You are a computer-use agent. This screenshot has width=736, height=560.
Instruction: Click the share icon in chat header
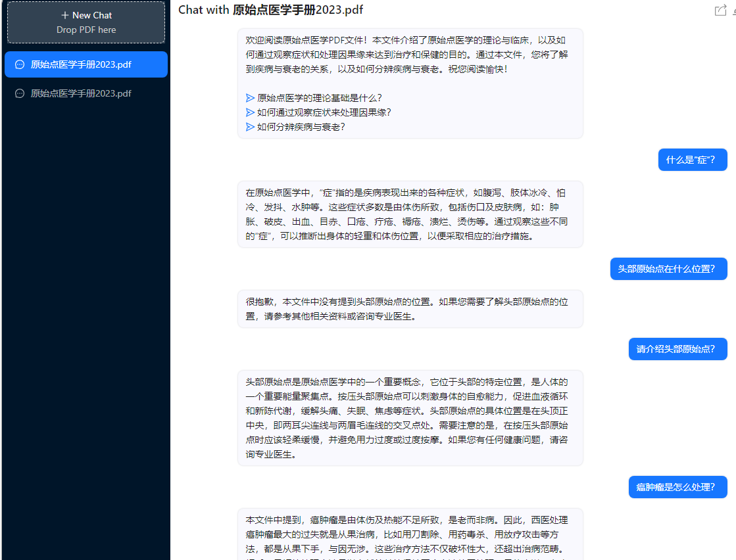pos(720,10)
